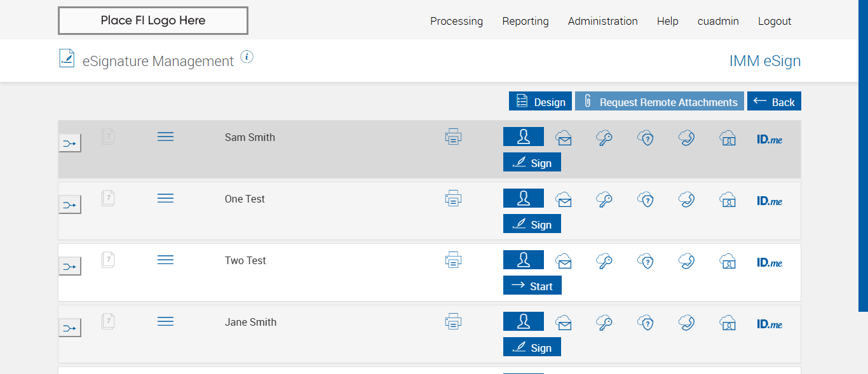Toggle in-person signing for Two Test

coord(524,260)
